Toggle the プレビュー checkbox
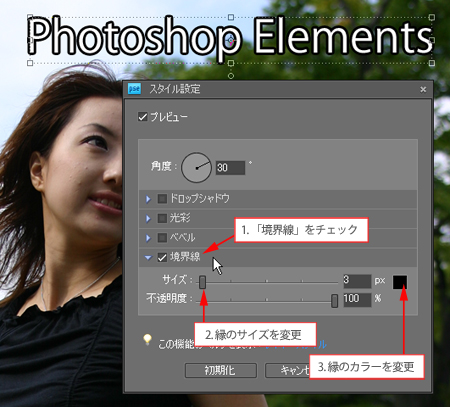Image resolution: width=450 pixels, height=407 pixels. click(143, 117)
